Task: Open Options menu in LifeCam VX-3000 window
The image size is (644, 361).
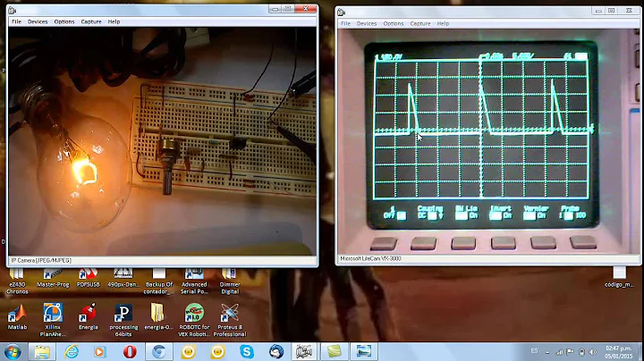Action: point(393,24)
